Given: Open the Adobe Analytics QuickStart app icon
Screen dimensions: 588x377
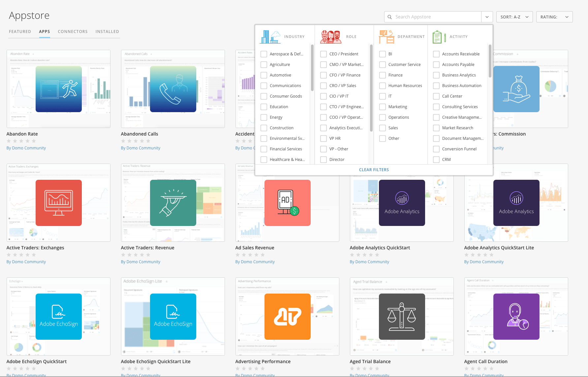Looking at the screenshot, I should coord(402,203).
